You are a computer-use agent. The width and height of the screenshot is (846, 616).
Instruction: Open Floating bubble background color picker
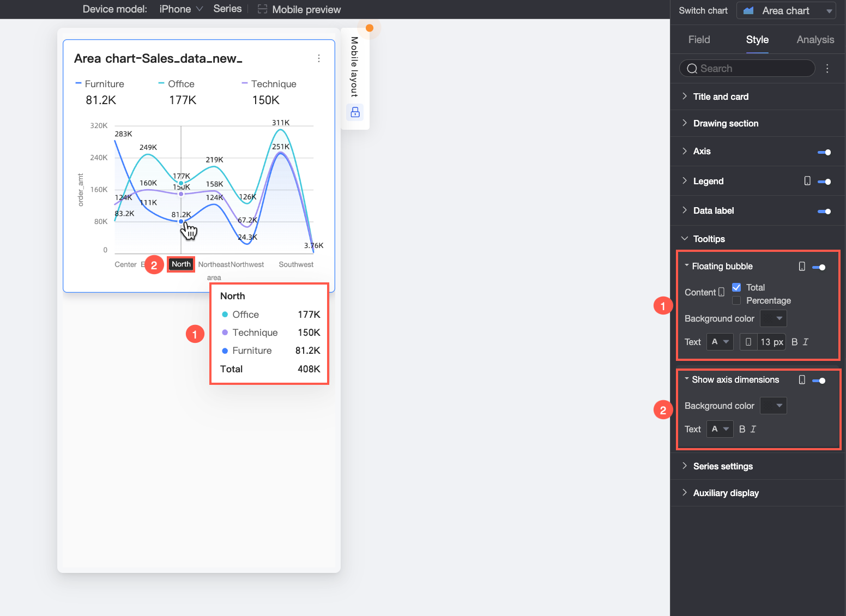click(774, 318)
